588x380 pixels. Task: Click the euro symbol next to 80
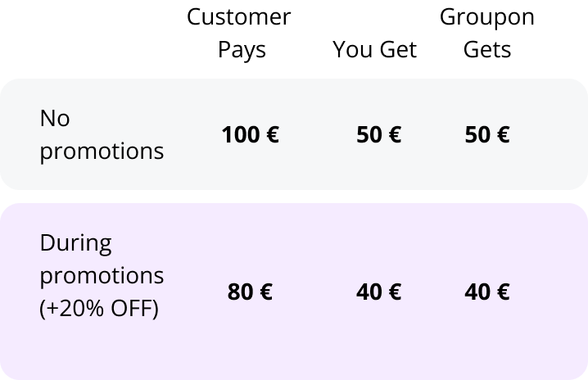click(266, 292)
